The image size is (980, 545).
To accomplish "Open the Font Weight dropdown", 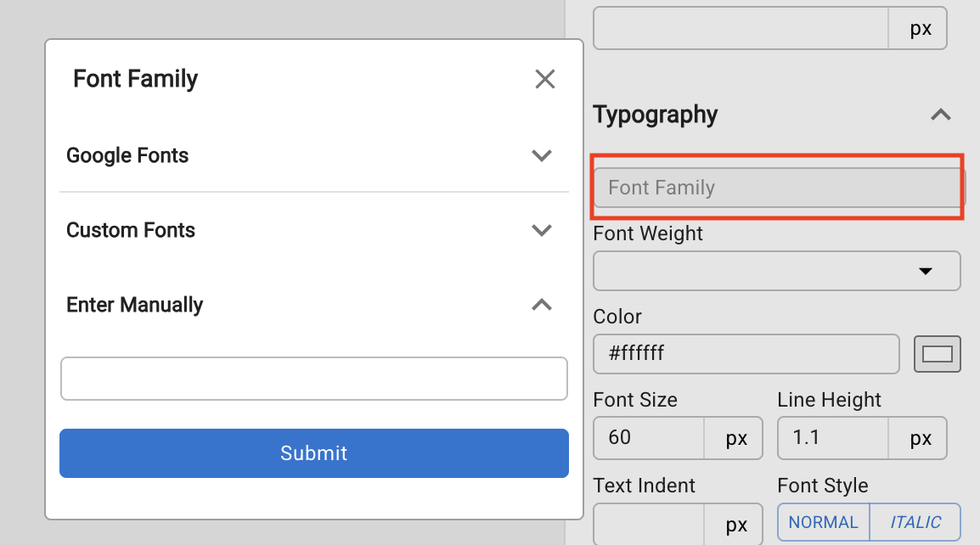I will point(776,271).
